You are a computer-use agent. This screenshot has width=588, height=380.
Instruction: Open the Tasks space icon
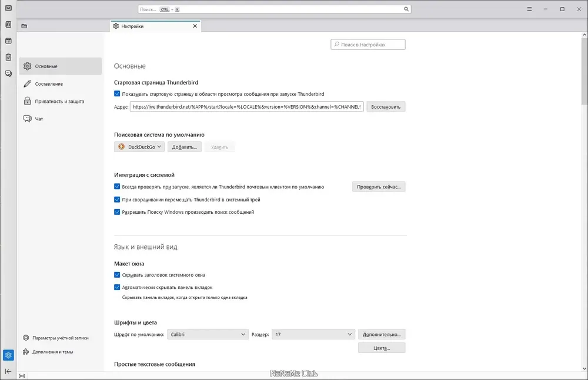coord(8,58)
